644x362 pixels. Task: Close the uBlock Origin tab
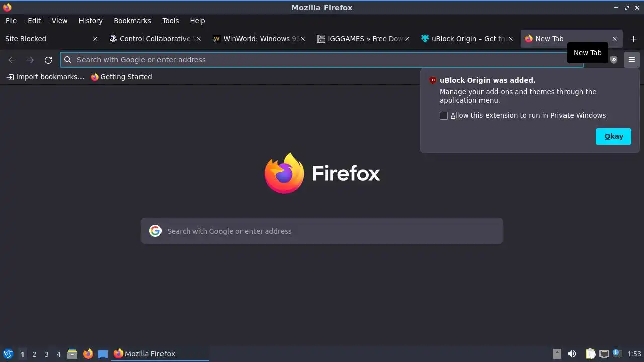pos(511,39)
